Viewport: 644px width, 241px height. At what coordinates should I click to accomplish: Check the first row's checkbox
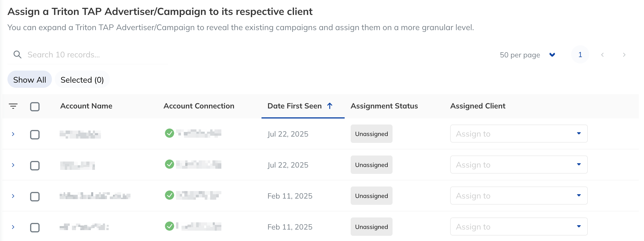(x=35, y=135)
